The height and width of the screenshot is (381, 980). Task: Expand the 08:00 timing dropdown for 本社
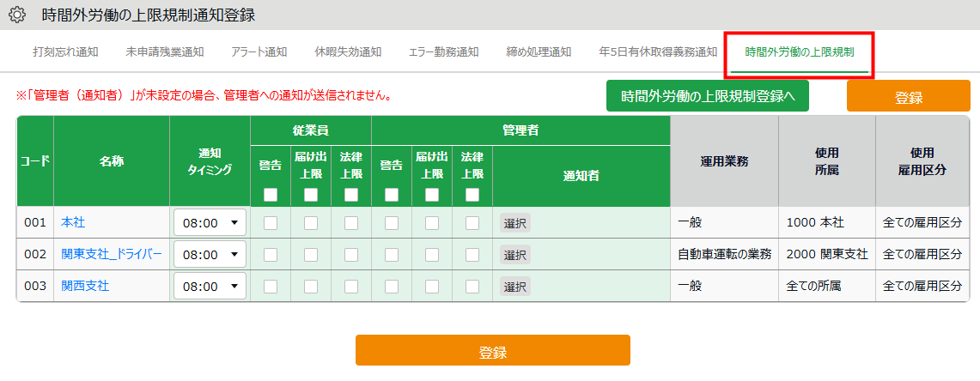[x=210, y=222]
